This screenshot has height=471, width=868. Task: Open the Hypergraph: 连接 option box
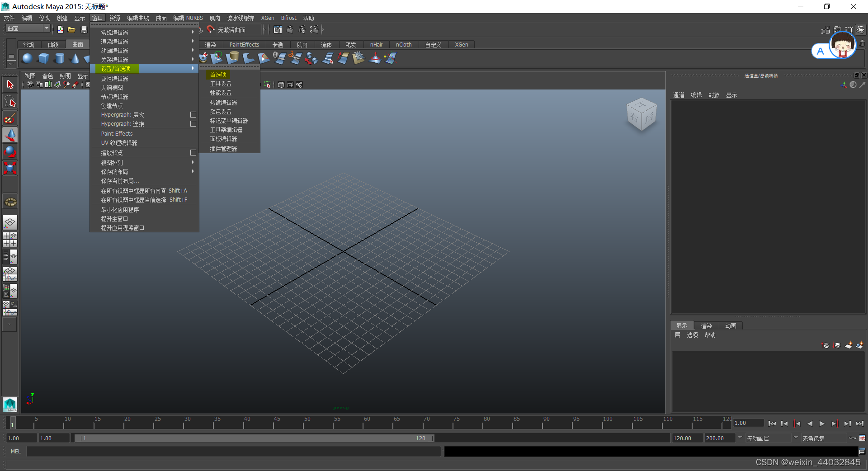click(x=193, y=123)
